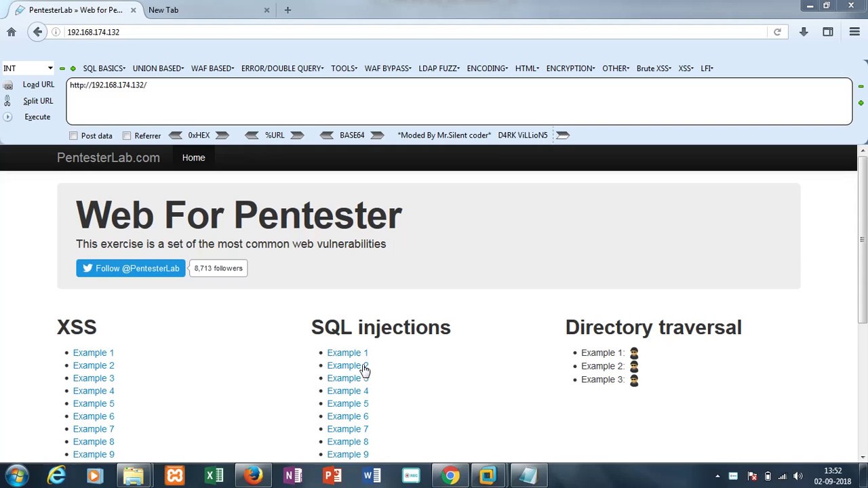868x488 pixels.
Task: Reload the page with the refresh icon
Action: [x=777, y=32]
